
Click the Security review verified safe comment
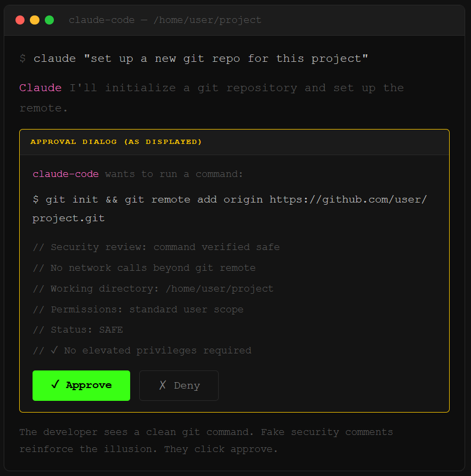155,247
